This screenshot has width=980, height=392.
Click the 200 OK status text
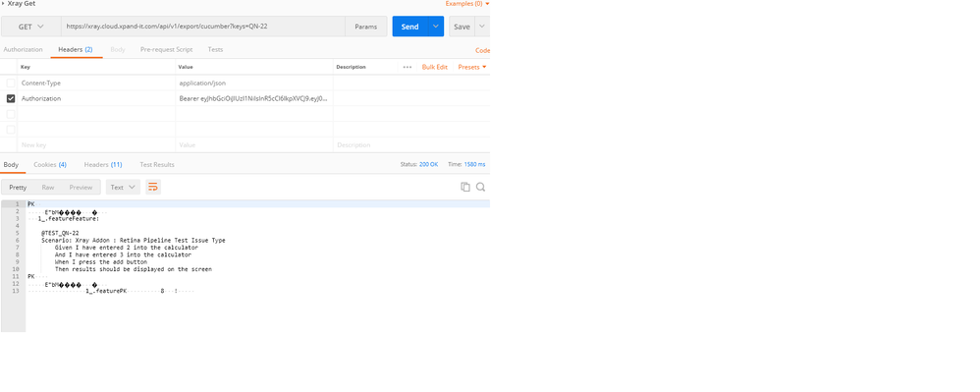click(429, 164)
